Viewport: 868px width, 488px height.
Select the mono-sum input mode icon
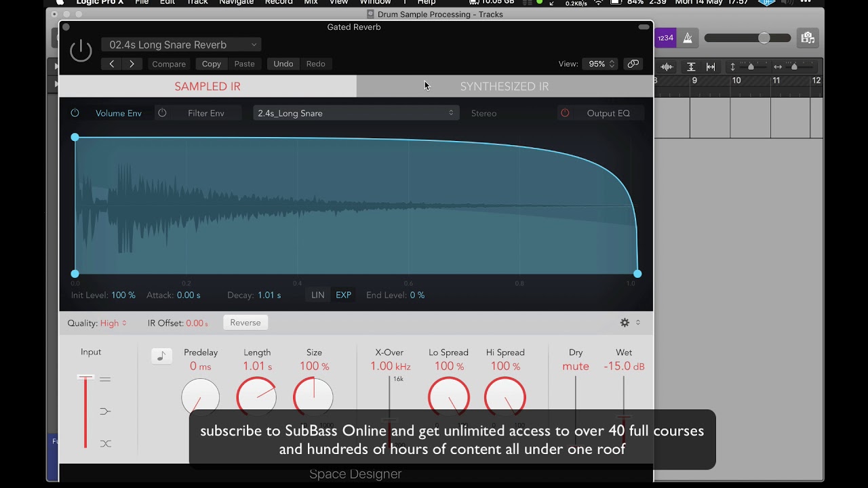tap(105, 411)
